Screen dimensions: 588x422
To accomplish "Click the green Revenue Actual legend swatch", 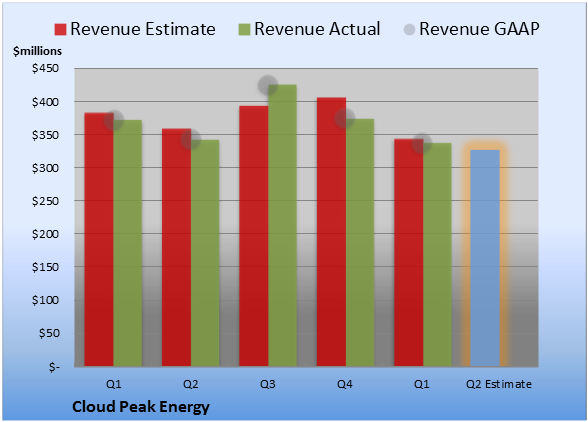I will 244,30.
